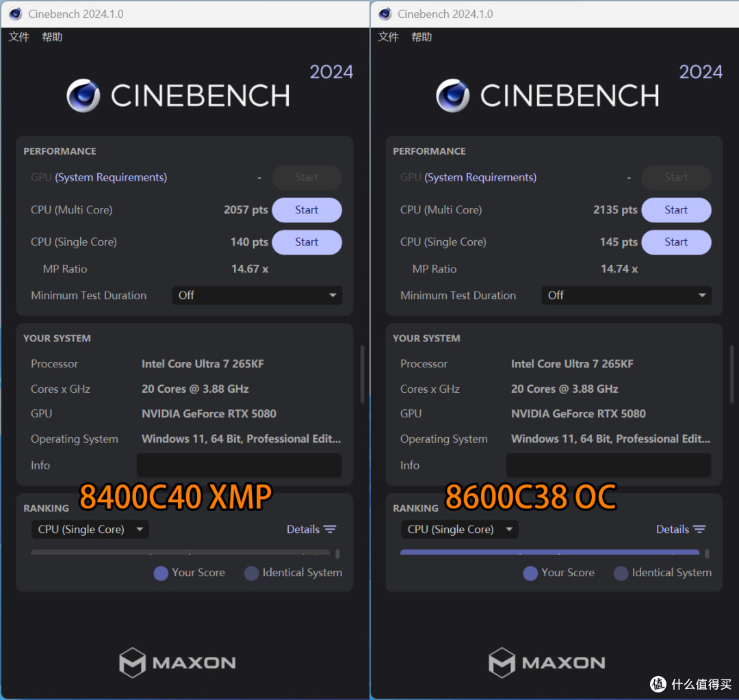
Task: Open the ranking CPU (Single Core) dropdown in left window
Action: click(90, 530)
